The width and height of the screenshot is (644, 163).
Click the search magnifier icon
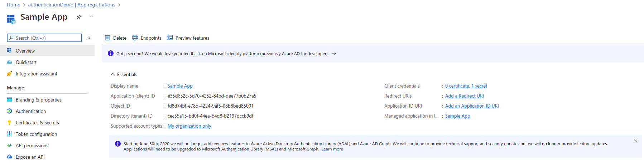point(11,38)
